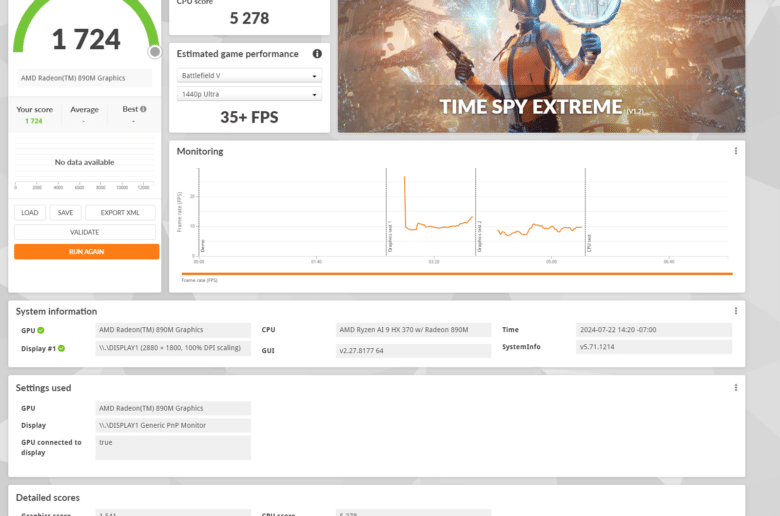Click the Settings used GPU value field

tap(173, 409)
